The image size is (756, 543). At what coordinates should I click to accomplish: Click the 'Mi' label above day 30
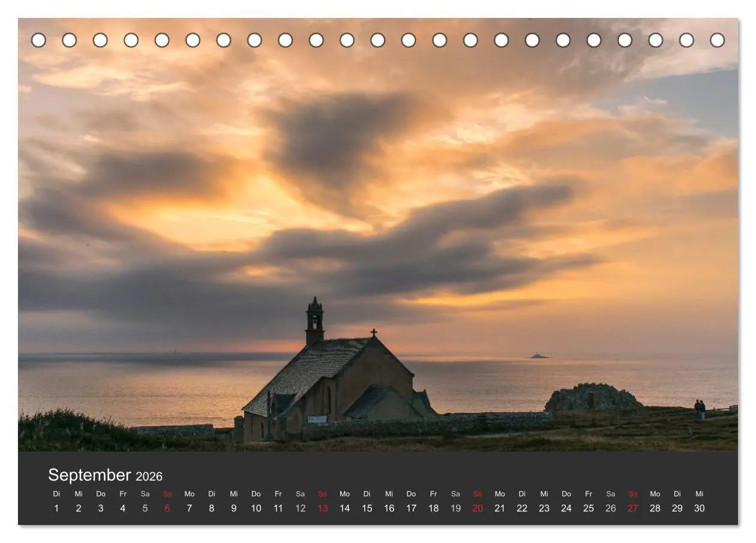coord(700,494)
